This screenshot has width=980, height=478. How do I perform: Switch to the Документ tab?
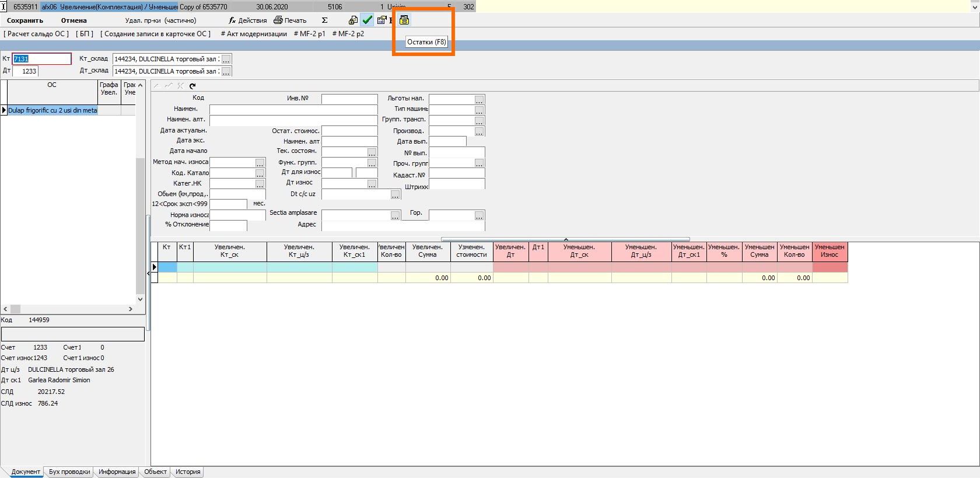(26, 472)
